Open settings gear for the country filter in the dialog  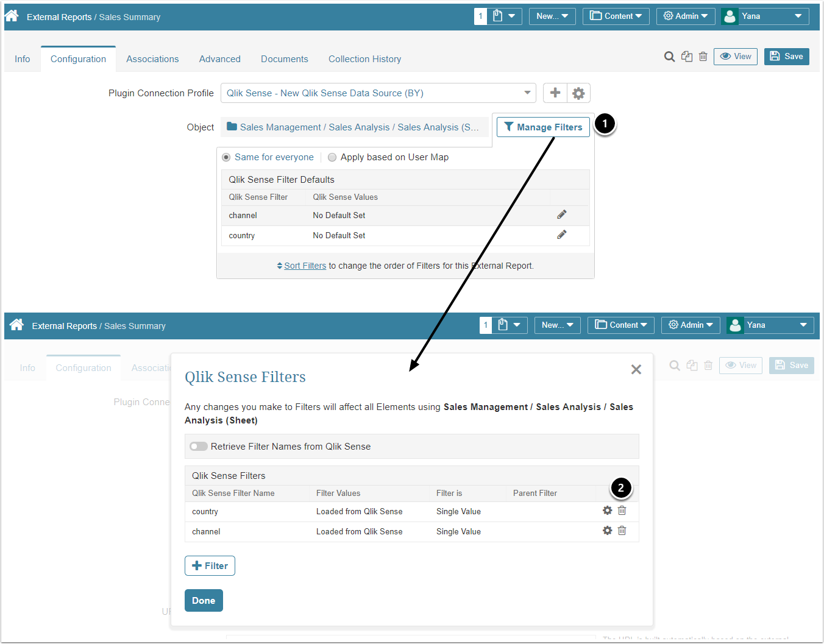(x=608, y=511)
